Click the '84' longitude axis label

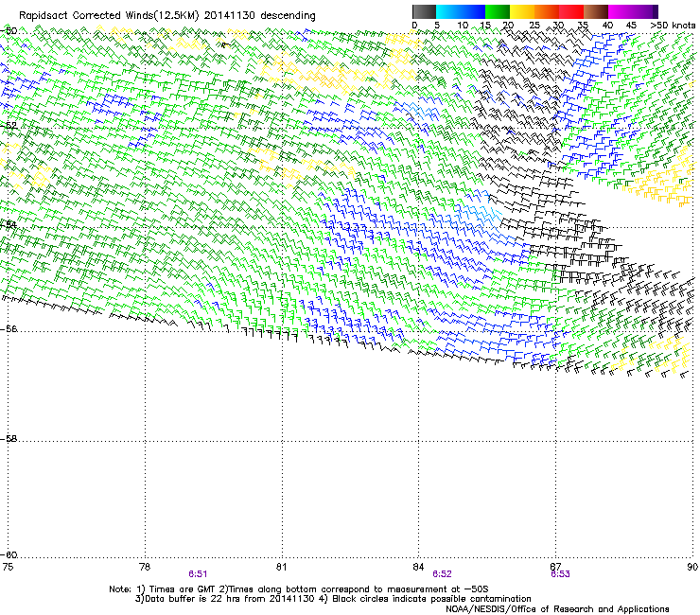[x=418, y=567]
